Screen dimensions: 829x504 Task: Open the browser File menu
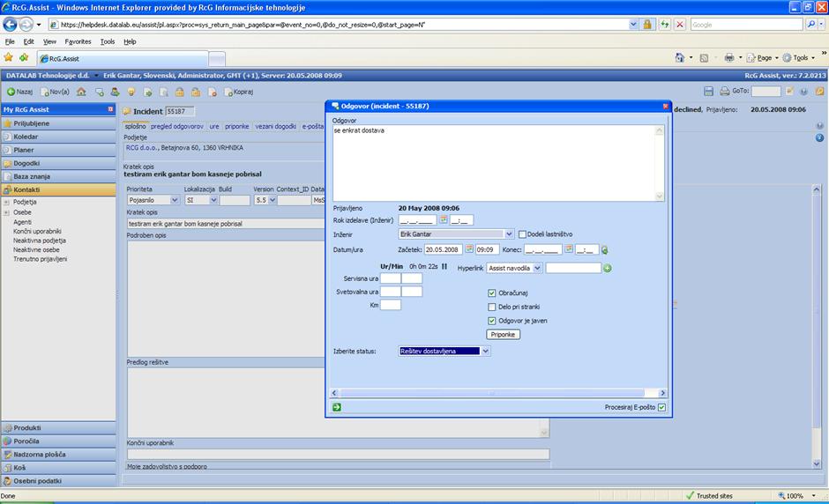pyautogui.click(x=10, y=41)
